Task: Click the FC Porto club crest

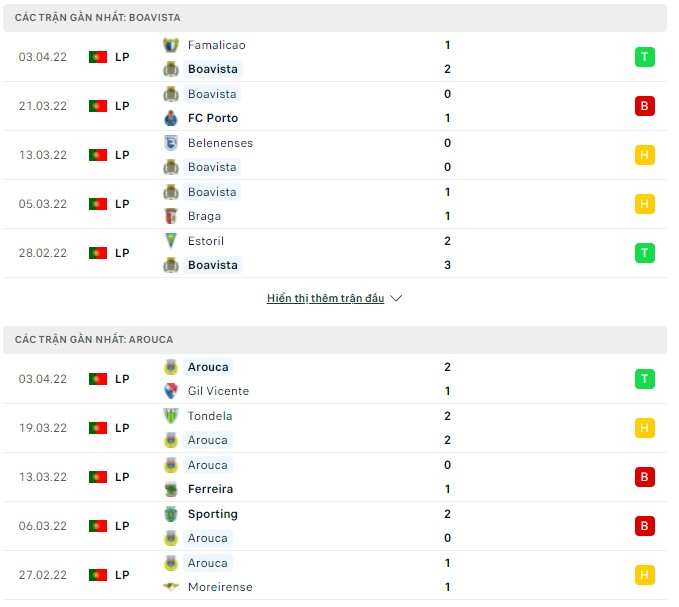Action: tap(170, 118)
